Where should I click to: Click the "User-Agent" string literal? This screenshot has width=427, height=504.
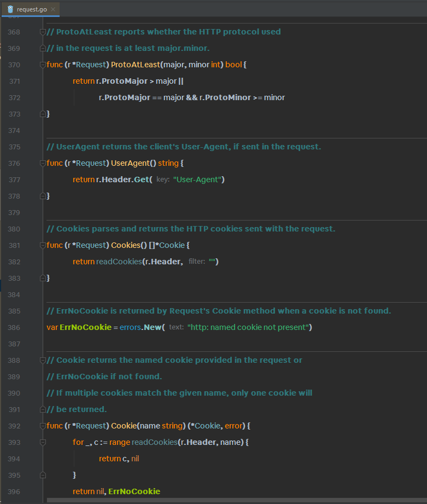click(198, 179)
